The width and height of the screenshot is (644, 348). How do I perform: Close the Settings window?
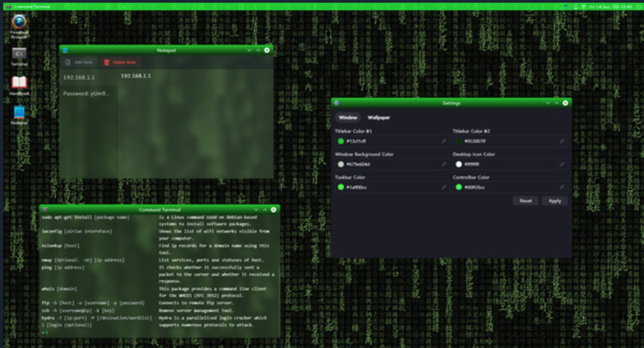tap(565, 103)
